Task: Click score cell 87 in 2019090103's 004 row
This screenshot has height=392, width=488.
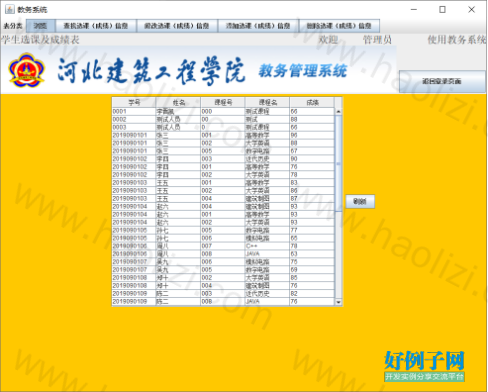Action: click(312, 199)
